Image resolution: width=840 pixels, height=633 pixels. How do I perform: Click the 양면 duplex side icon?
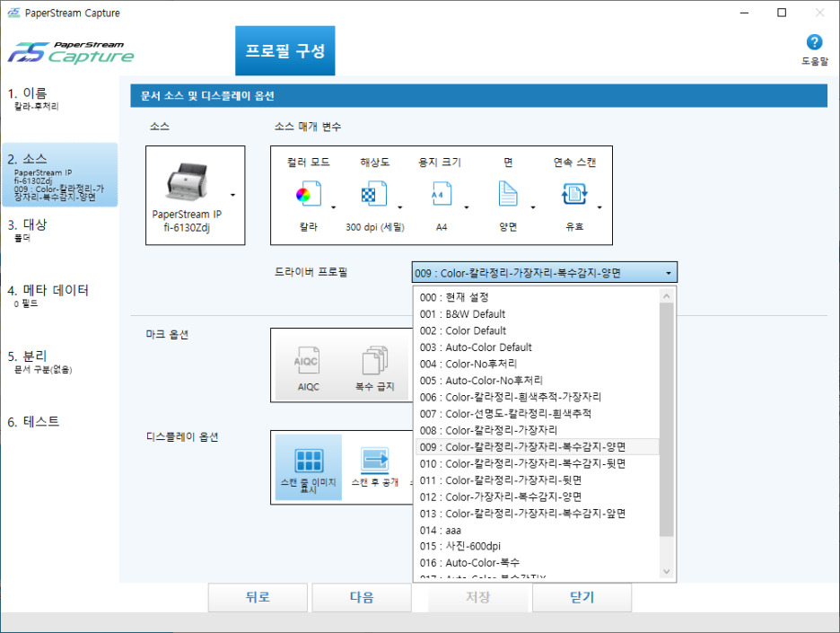pyautogui.click(x=507, y=193)
